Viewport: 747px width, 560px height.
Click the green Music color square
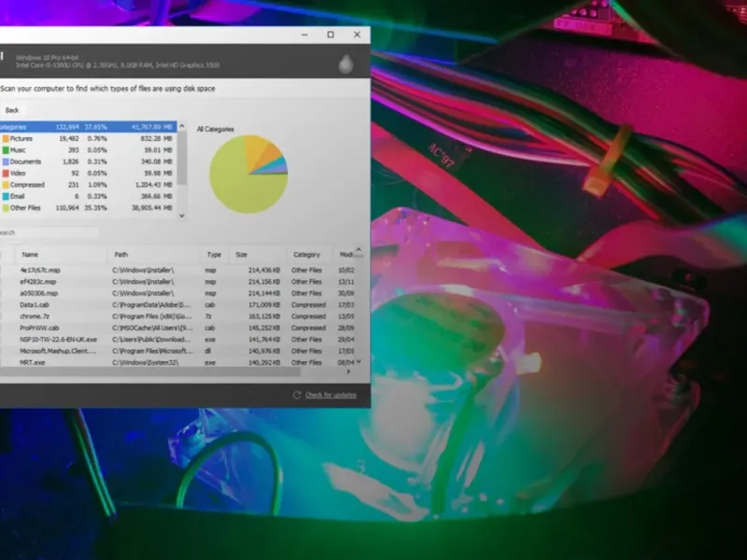coord(6,150)
